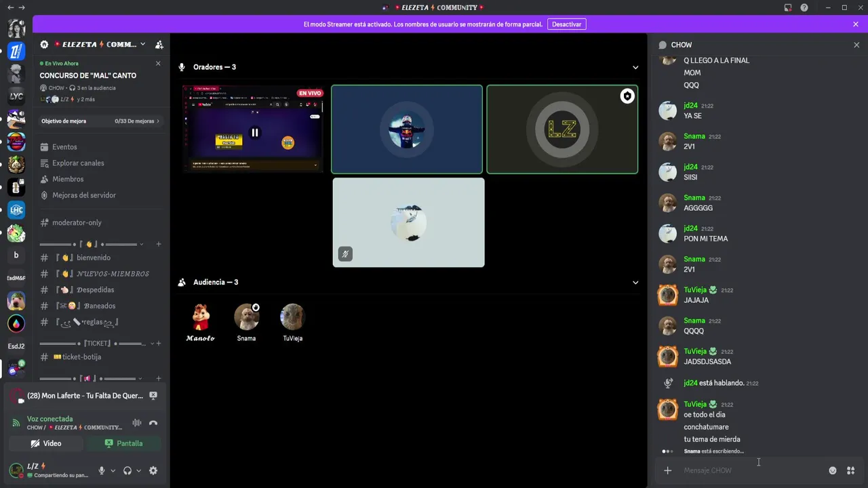This screenshot has width=868, height=488.
Task: Open the LHC server icon
Action: (16, 210)
